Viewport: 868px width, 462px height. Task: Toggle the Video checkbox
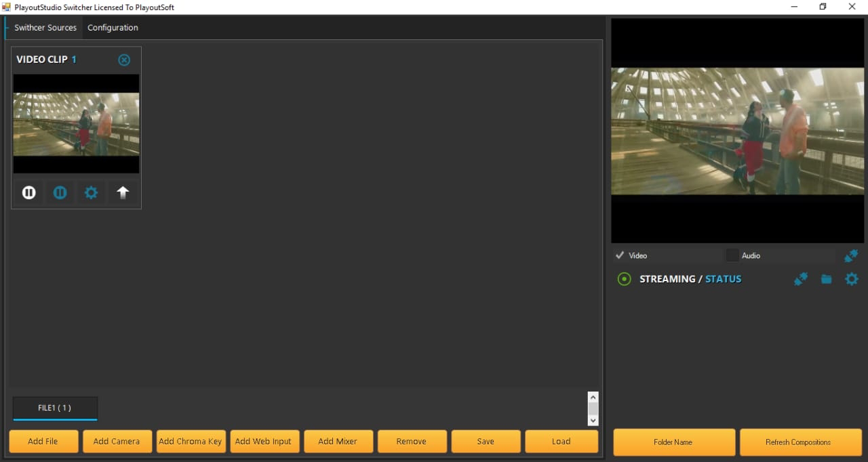pos(620,255)
